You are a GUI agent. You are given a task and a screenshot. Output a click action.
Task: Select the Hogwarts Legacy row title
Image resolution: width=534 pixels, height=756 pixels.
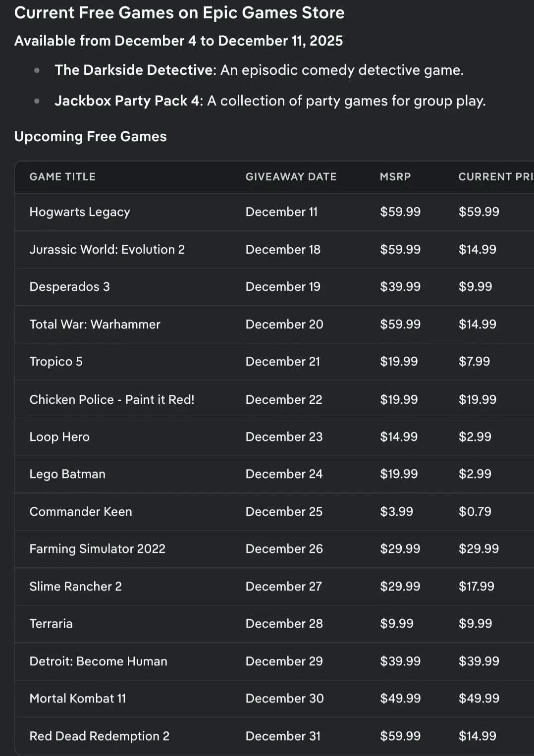80,212
